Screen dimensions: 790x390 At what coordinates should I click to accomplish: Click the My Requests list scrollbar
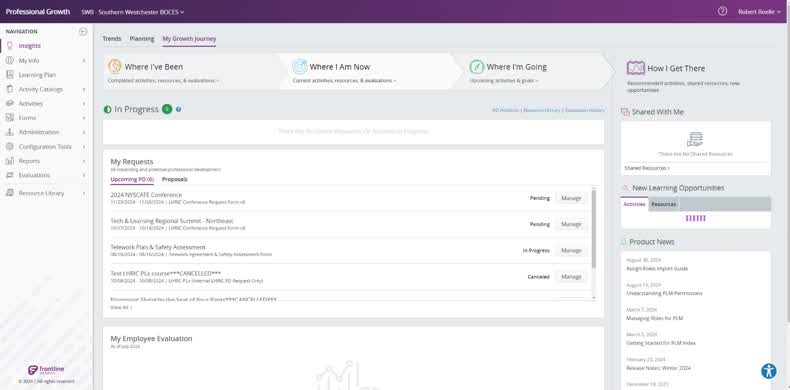(594, 229)
